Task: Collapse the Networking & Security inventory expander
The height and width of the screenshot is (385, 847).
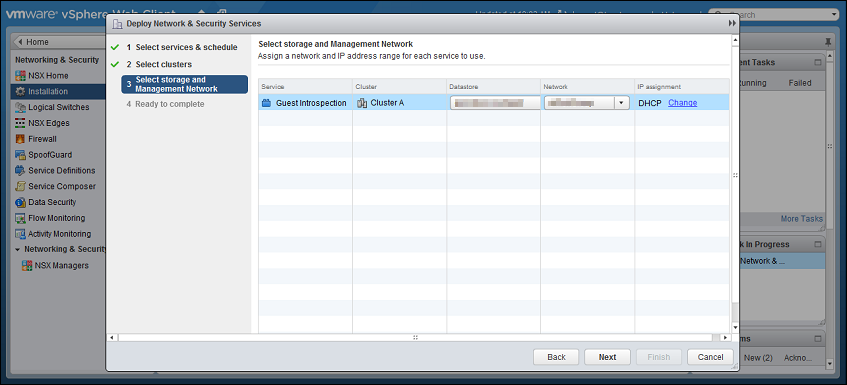Action: (x=18, y=249)
